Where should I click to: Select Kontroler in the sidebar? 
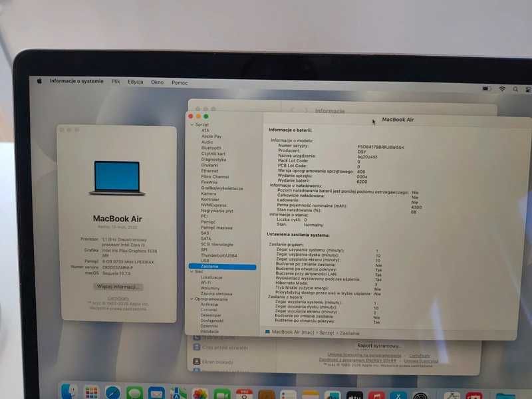tap(210, 199)
